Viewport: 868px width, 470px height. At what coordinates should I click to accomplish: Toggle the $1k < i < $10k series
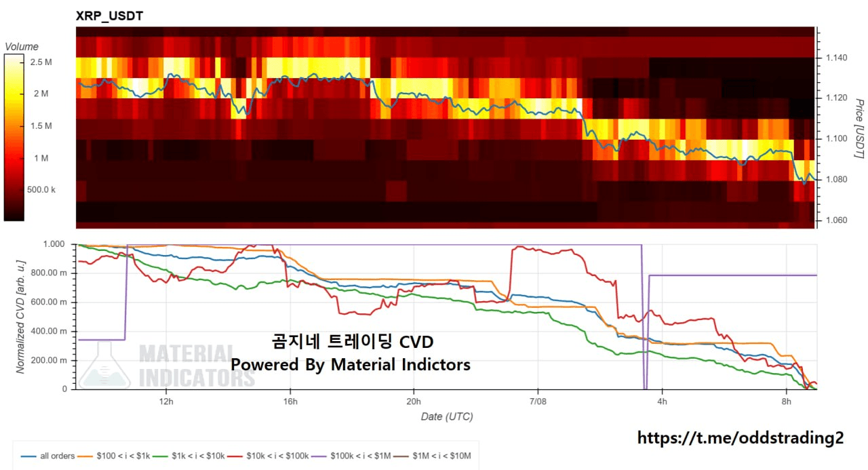192,456
